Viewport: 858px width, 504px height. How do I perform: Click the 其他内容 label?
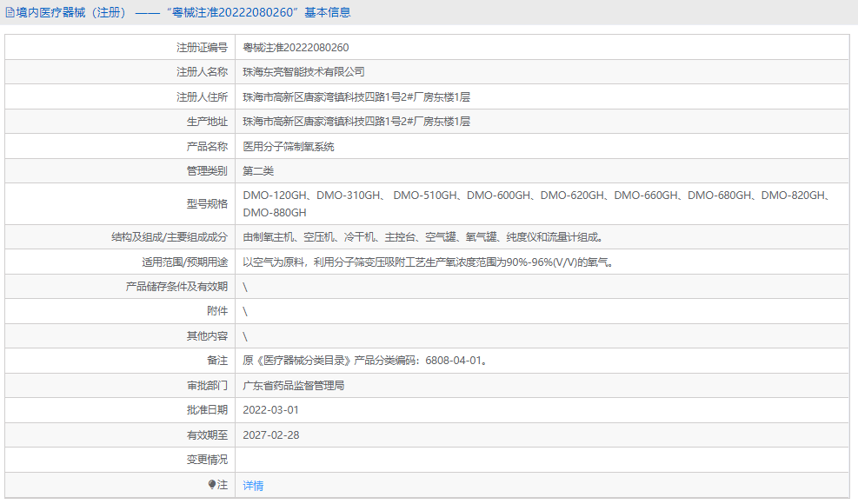point(207,336)
